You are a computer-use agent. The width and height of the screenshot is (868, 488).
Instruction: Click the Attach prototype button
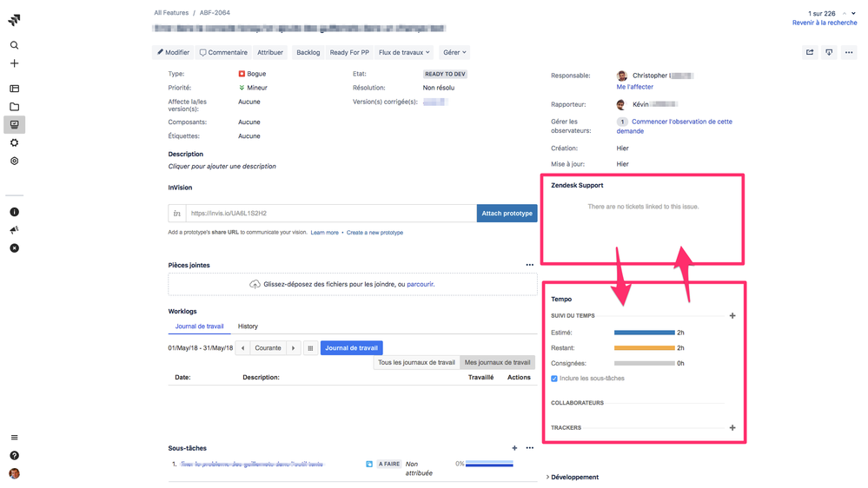point(507,213)
